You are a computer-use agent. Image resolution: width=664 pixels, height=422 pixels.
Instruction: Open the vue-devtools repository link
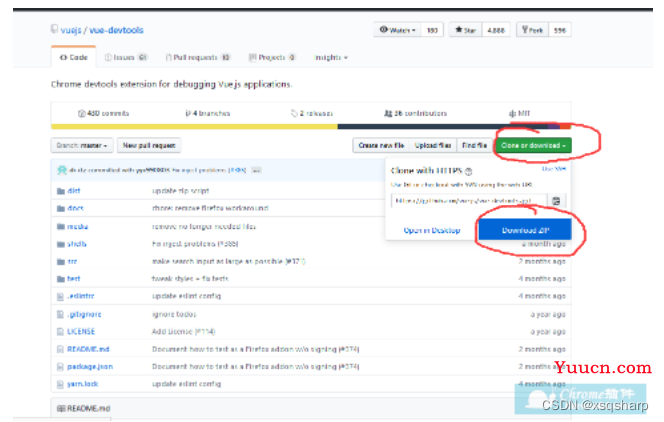pos(116,30)
